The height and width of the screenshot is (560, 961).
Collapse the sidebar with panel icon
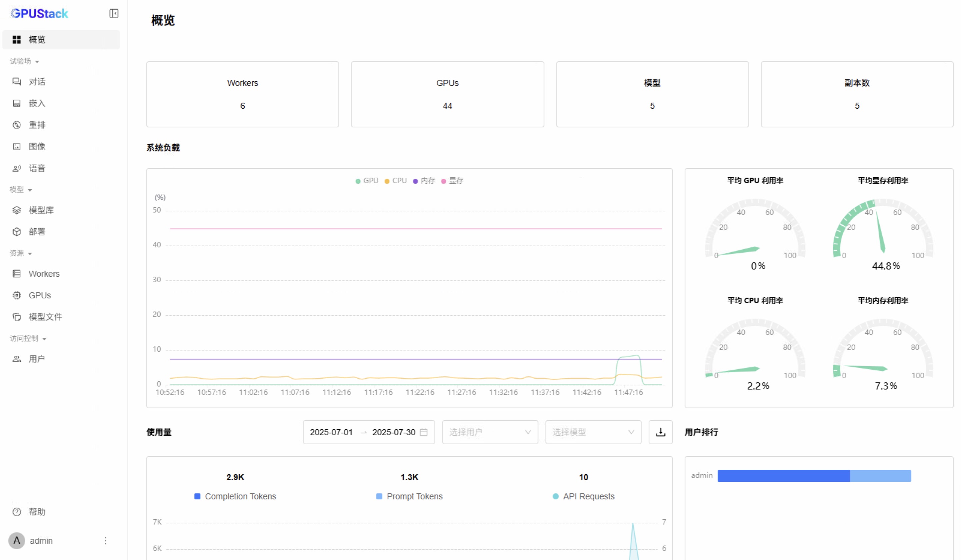[114, 13]
